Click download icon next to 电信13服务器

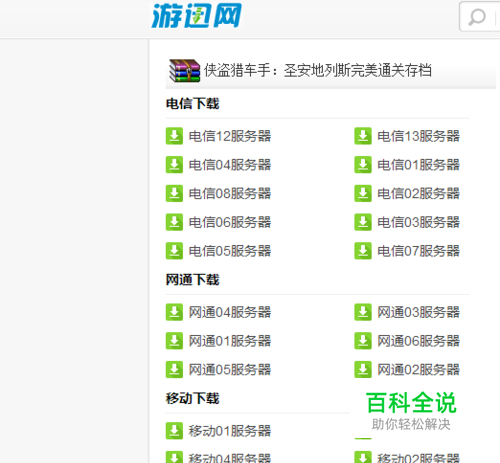tap(363, 136)
